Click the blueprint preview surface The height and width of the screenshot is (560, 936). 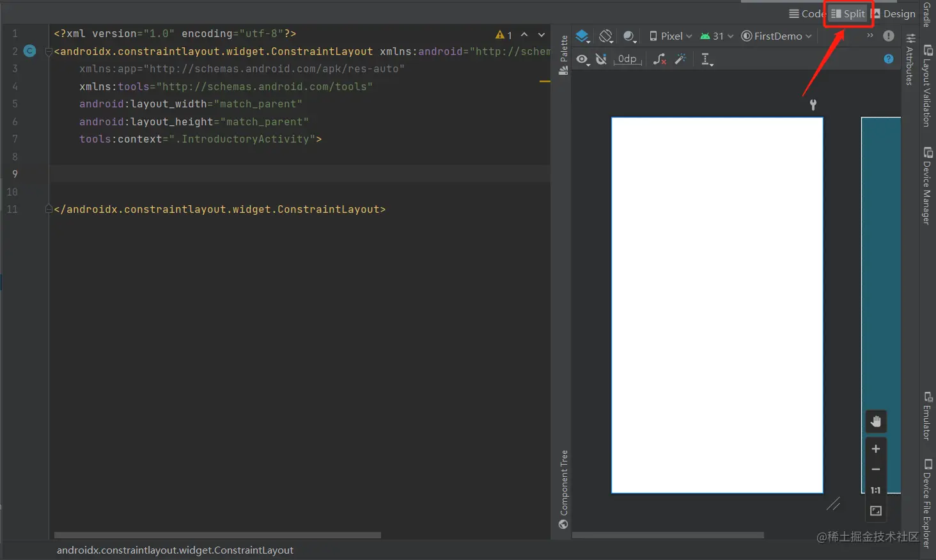click(x=881, y=305)
